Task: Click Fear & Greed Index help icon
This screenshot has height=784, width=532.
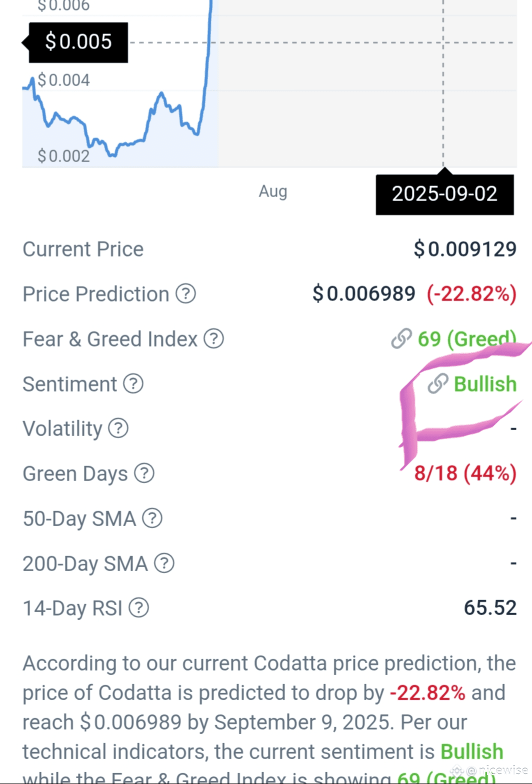Action: [x=213, y=339]
